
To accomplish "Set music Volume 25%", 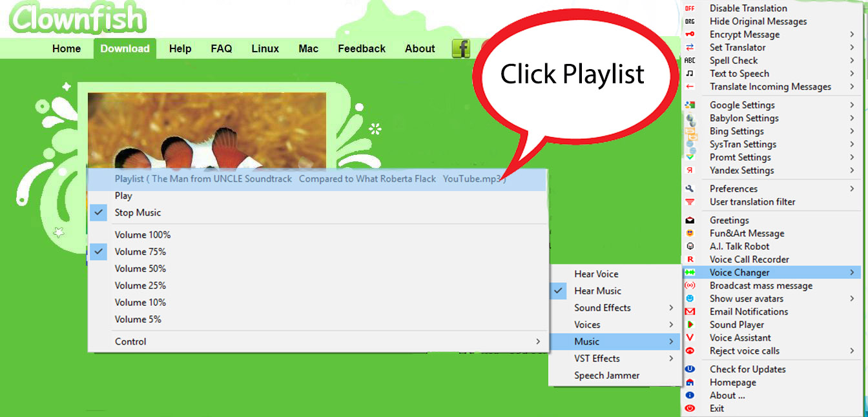I will click(x=317, y=285).
